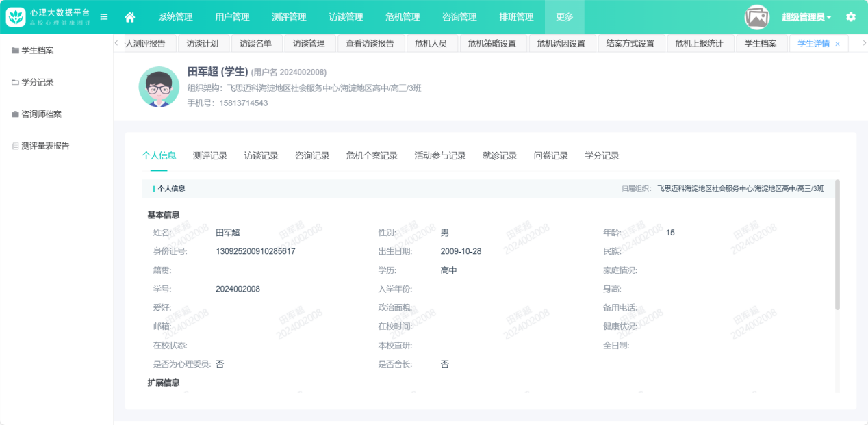The image size is (868, 425).
Task: Open 测评量表报告 in the sidebar
Action: [45, 146]
